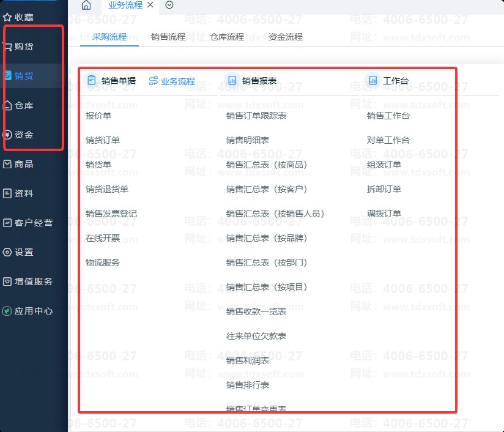Click the 业务流程 flow icon in panel

[x=154, y=81]
